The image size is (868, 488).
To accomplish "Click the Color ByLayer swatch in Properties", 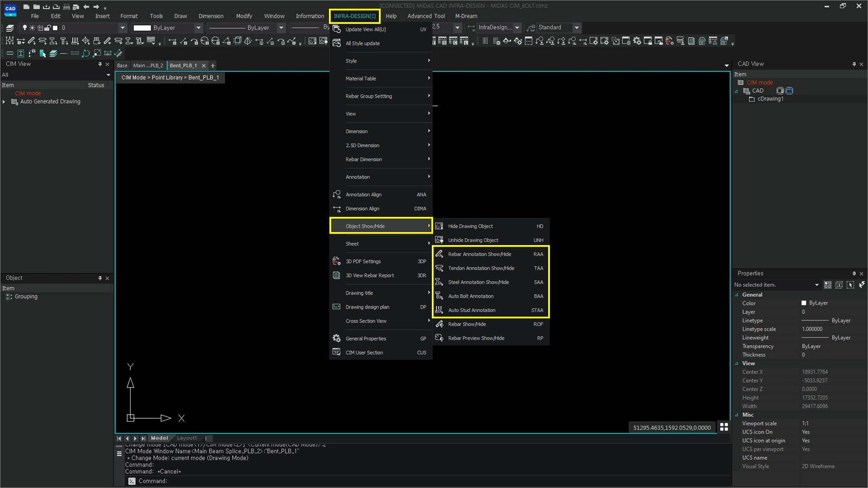I will [804, 303].
